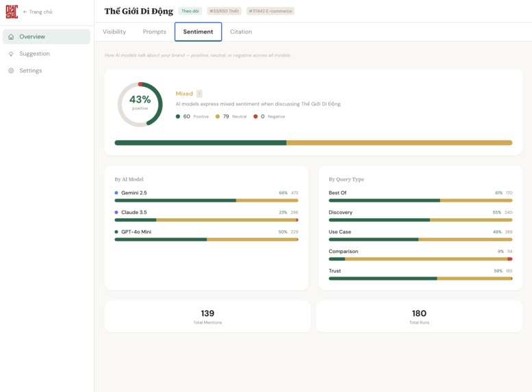Click the Use Case sentiment bar
Screen dimensions: 532x392
tap(420, 239)
